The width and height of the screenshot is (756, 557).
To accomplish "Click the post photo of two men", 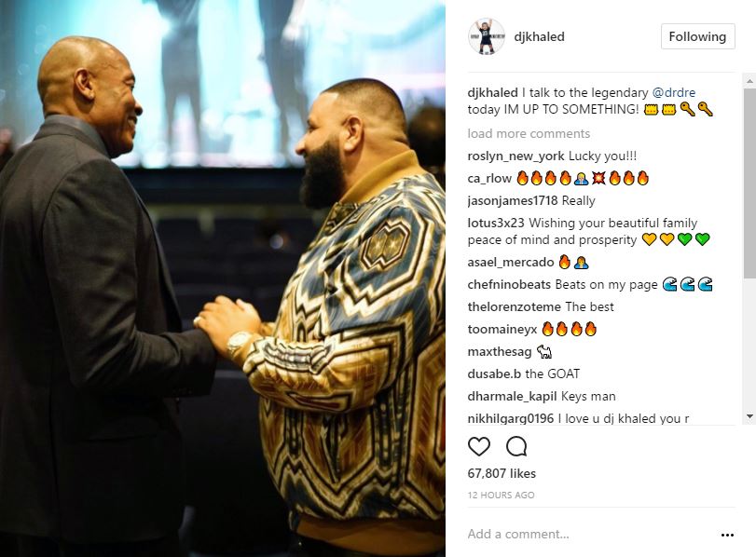I will pos(222,278).
